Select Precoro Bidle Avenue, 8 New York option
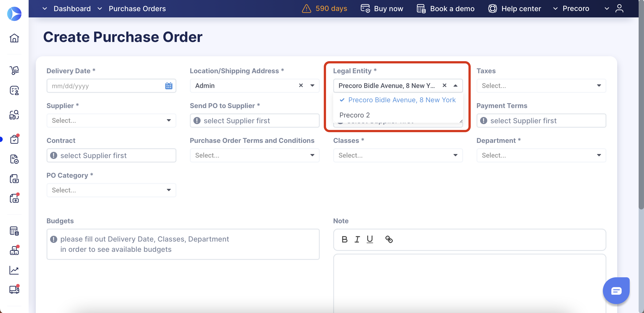 402,100
